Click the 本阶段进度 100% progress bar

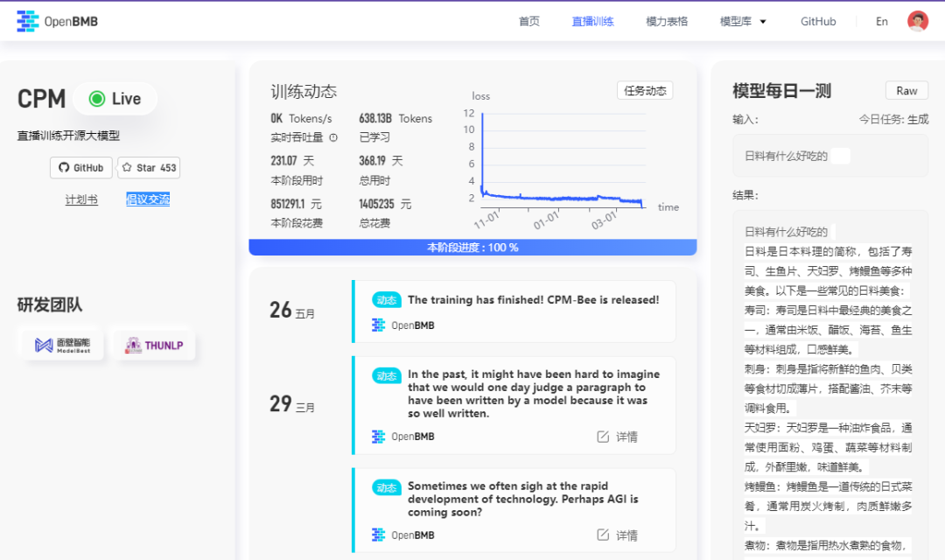472,248
